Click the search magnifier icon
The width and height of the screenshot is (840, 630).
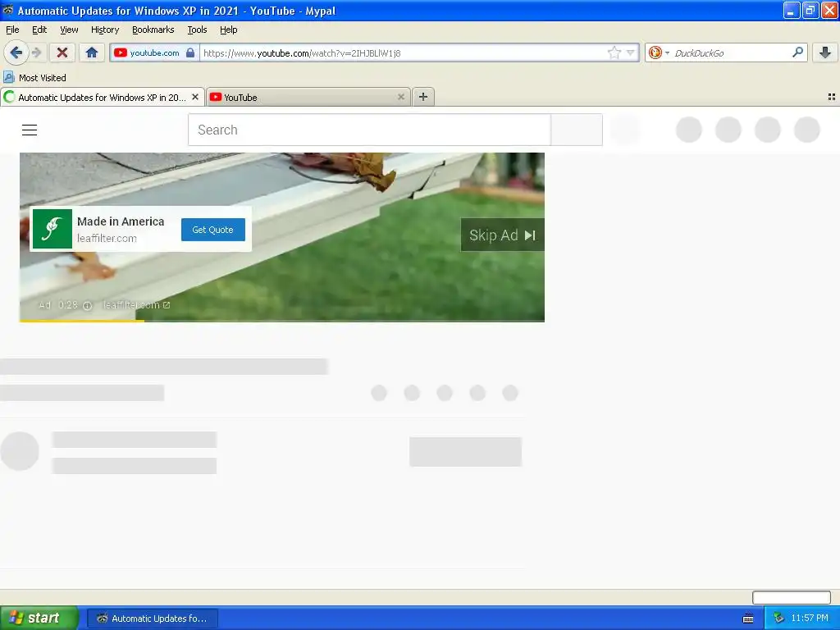pyautogui.click(x=797, y=52)
